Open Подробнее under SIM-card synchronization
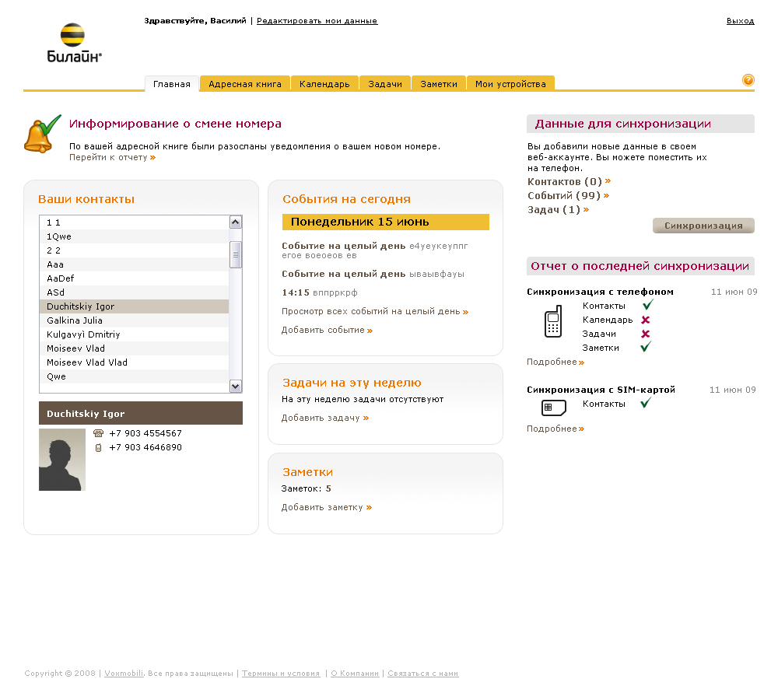This screenshot has width=778, height=700. tap(555, 429)
